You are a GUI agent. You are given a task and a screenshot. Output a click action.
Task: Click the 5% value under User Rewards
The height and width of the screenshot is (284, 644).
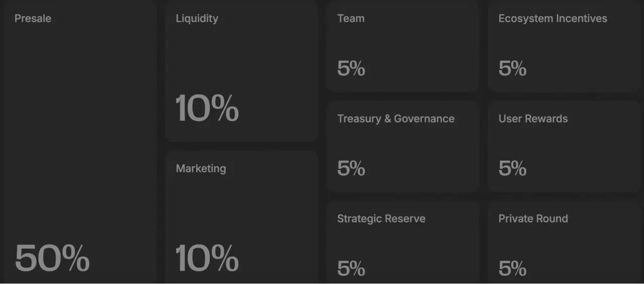tap(512, 168)
